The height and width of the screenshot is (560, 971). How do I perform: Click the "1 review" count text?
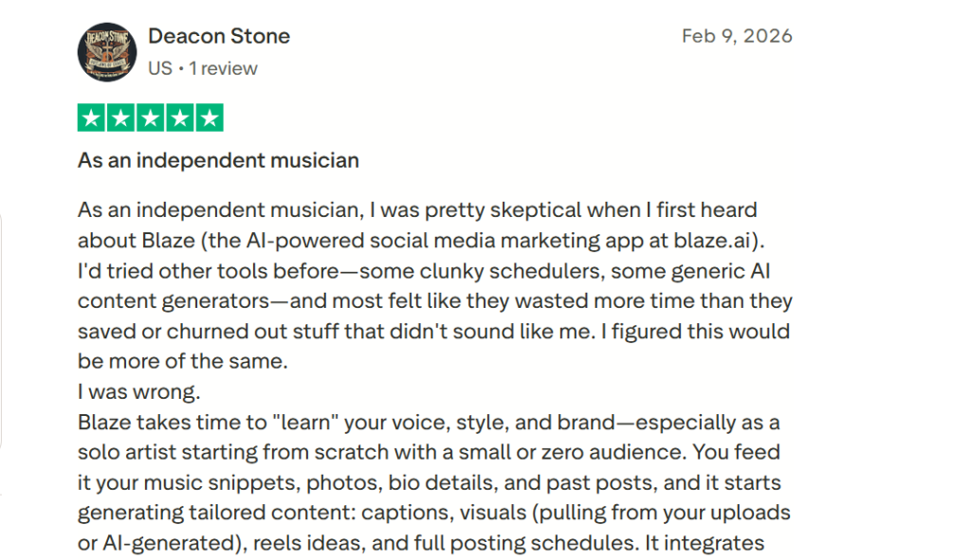pyautogui.click(x=224, y=68)
